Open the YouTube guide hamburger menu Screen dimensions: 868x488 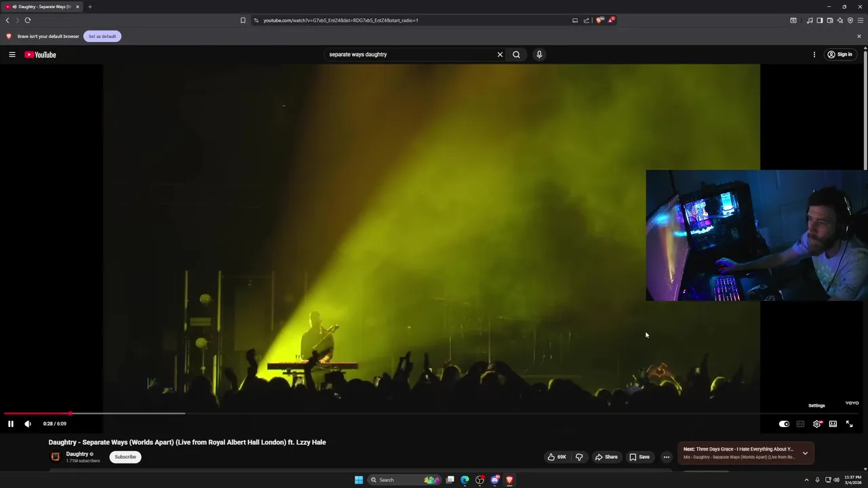click(x=12, y=54)
